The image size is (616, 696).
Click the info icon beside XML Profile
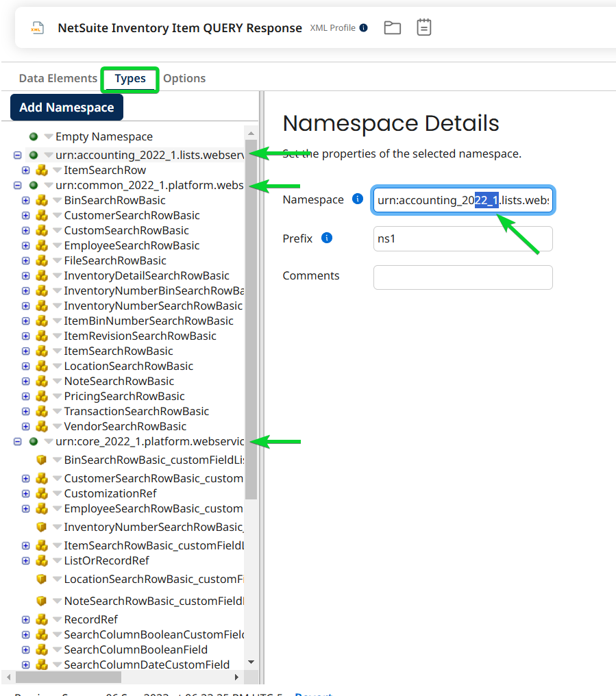coord(364,28)
